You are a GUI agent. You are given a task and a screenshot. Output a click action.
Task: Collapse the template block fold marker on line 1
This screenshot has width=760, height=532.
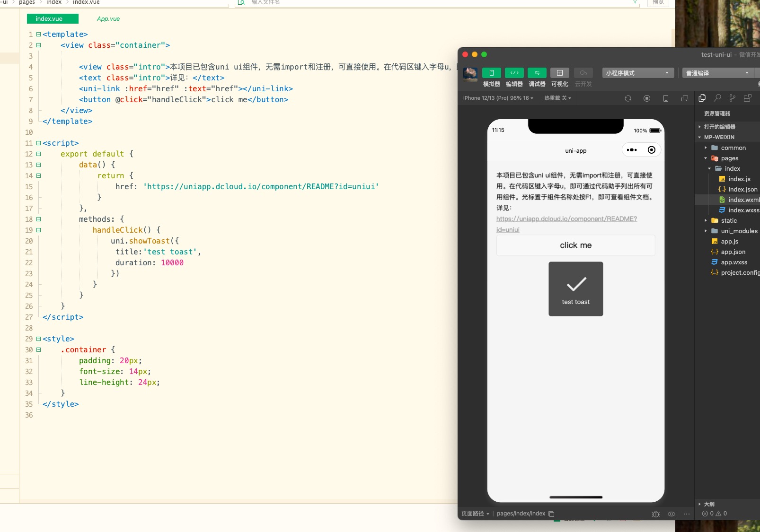click(38, 35)
